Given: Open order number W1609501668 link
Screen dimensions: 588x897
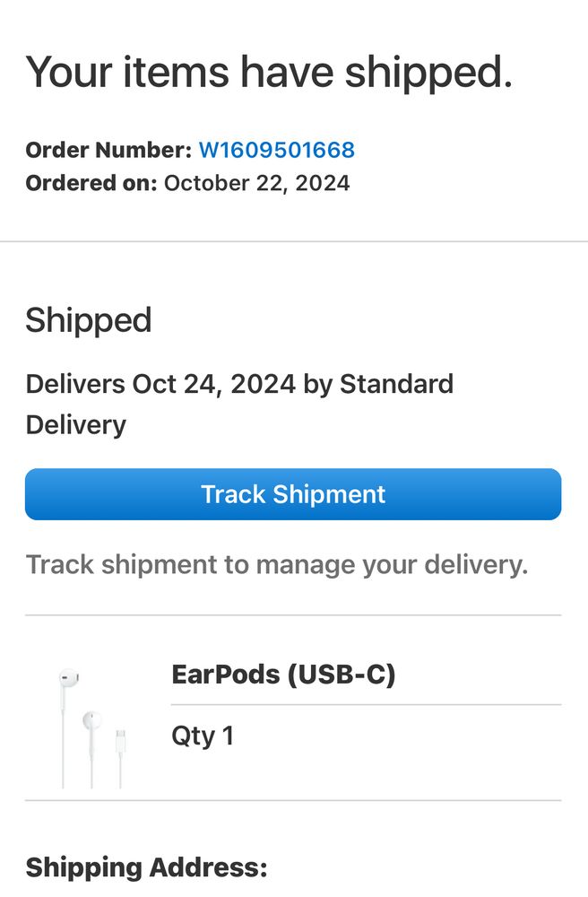Looking at the screenshot, I should point(276,150).
